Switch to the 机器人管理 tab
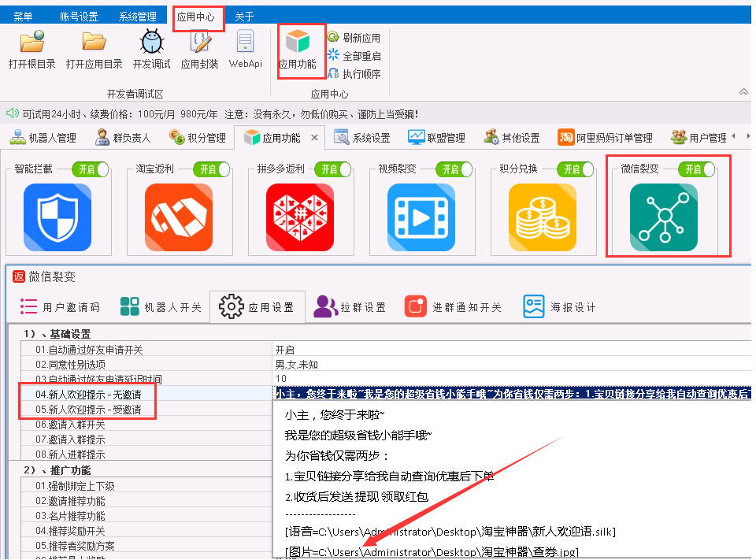 [x=43, y=138]
